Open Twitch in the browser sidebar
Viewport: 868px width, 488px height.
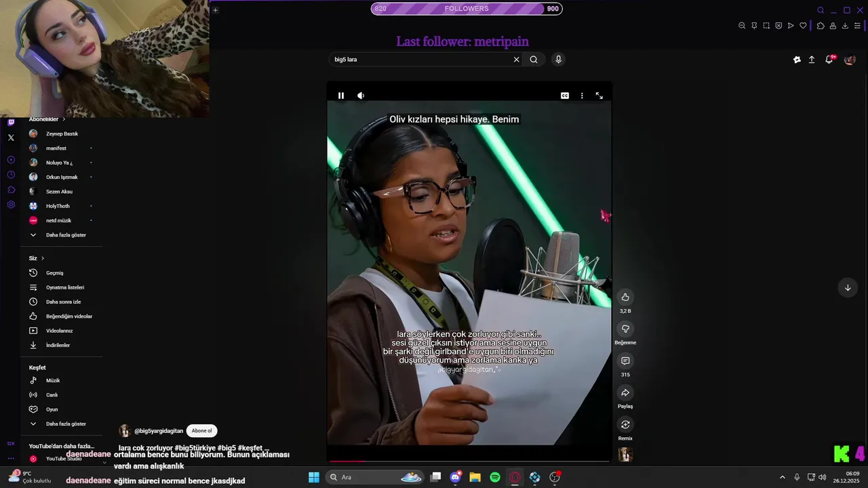pyautogui.click(x=11, y=123)
